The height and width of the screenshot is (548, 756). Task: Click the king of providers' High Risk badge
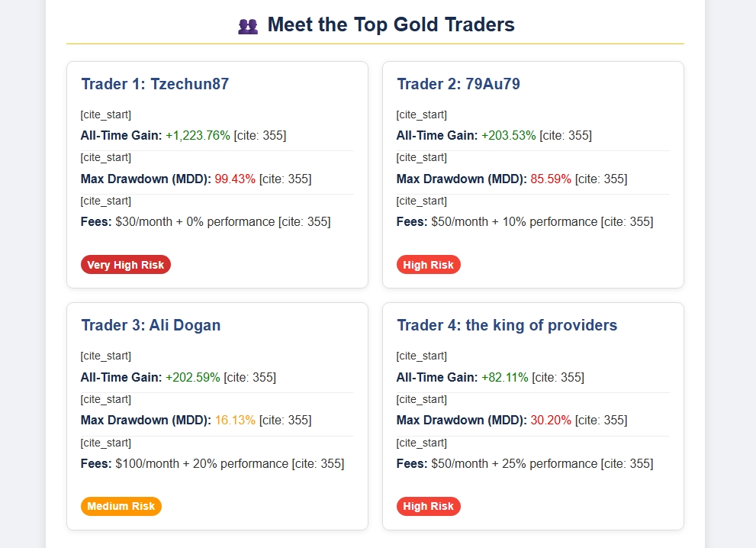coord(429,506)
